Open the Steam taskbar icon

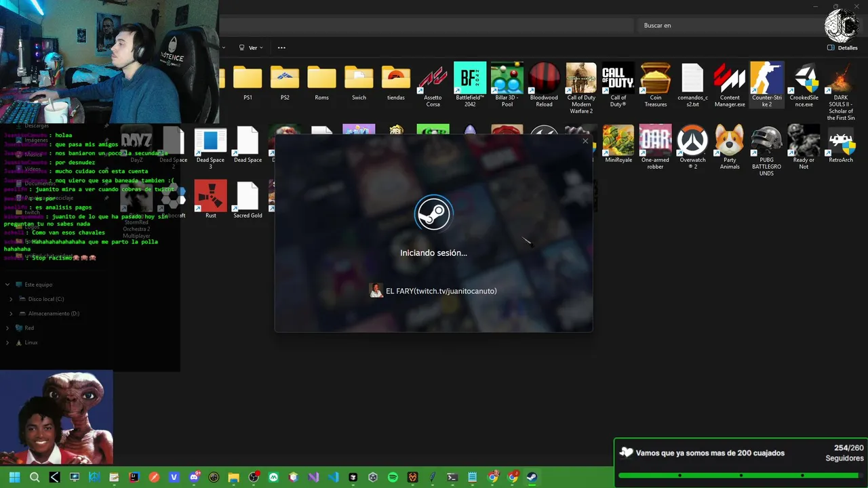pos(532,477)
